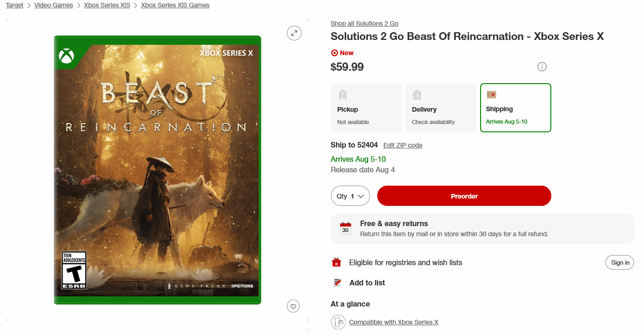Go to Video Games breadcrumb
644x335 pixels.
54,6
